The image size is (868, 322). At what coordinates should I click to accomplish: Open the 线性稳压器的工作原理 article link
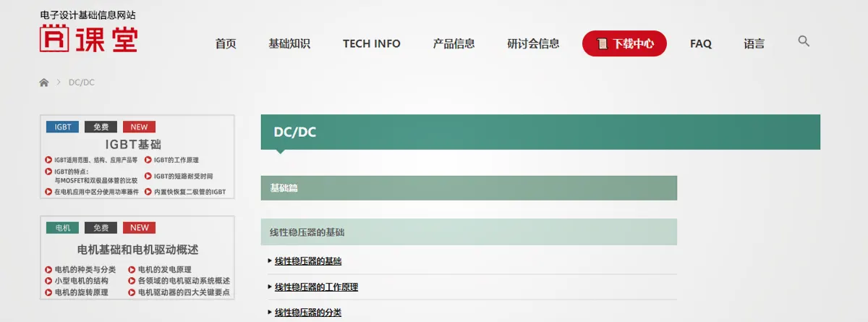pos(316,287)
